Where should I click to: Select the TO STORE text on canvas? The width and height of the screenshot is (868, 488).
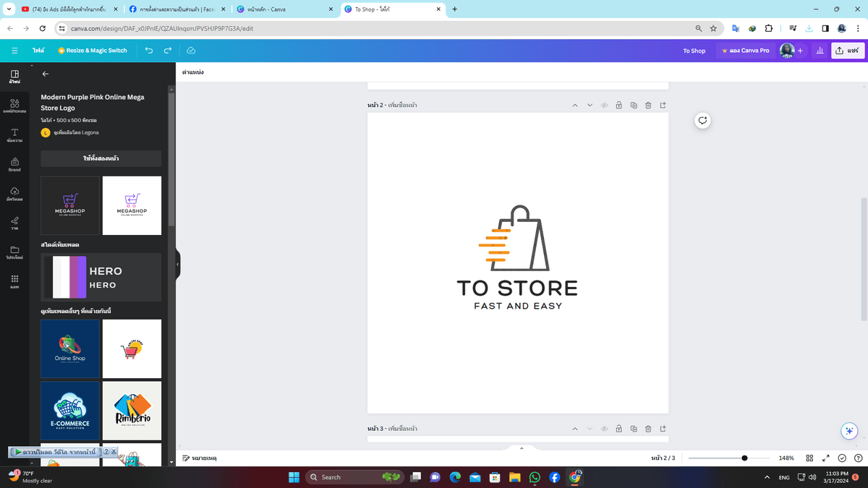tap(517, 288)
